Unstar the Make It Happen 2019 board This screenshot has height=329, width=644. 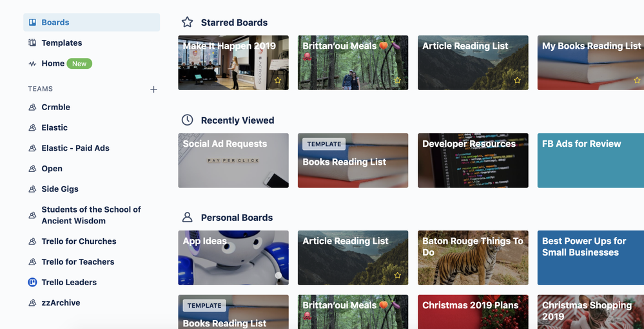tap(278, 80)
